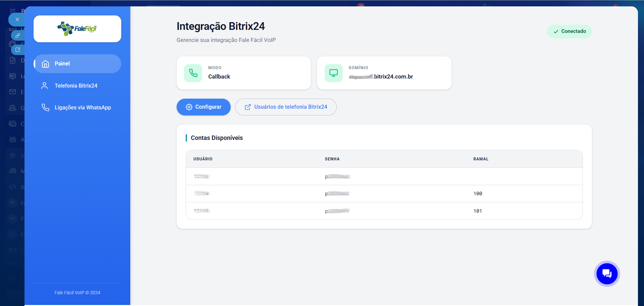Click the Usuário column header
Image resolution: width=644 pixels, height=306 pixels.
[x=203, y=159]
